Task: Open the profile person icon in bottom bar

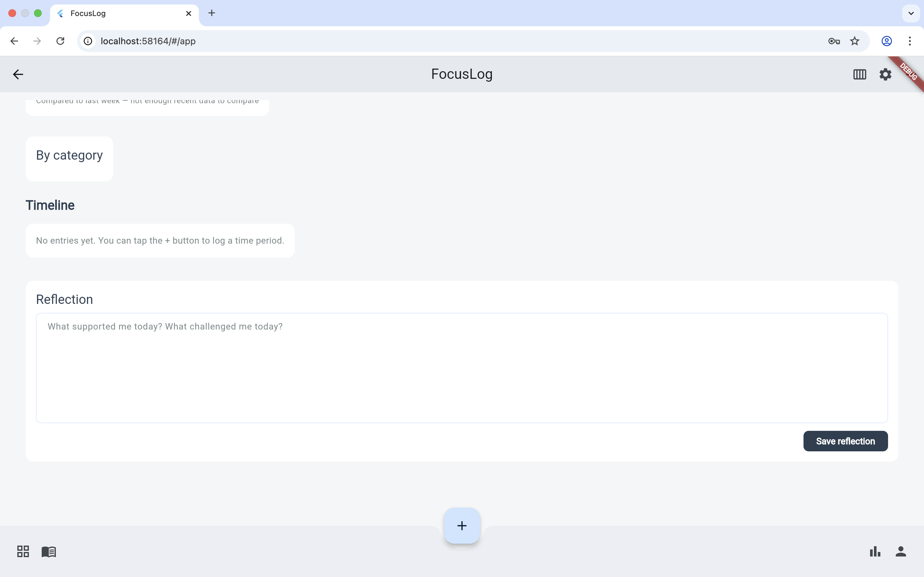Action: pos(901,551)
